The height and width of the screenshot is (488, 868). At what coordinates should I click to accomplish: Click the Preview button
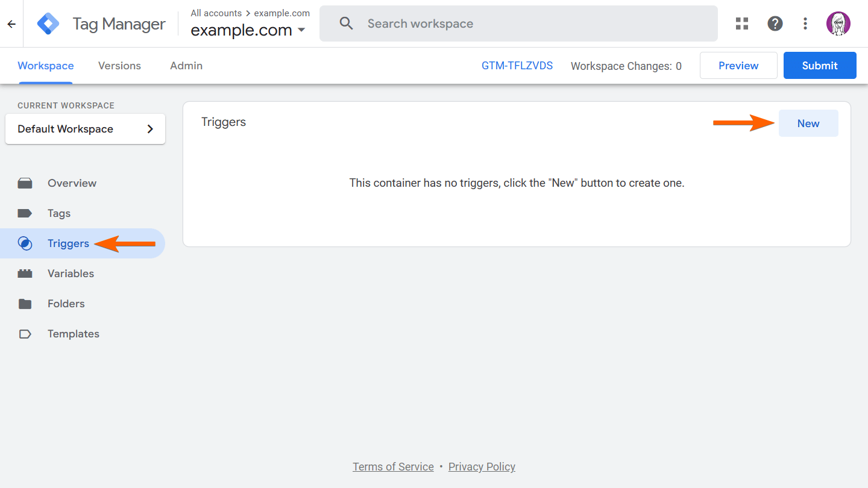[738, 66]
